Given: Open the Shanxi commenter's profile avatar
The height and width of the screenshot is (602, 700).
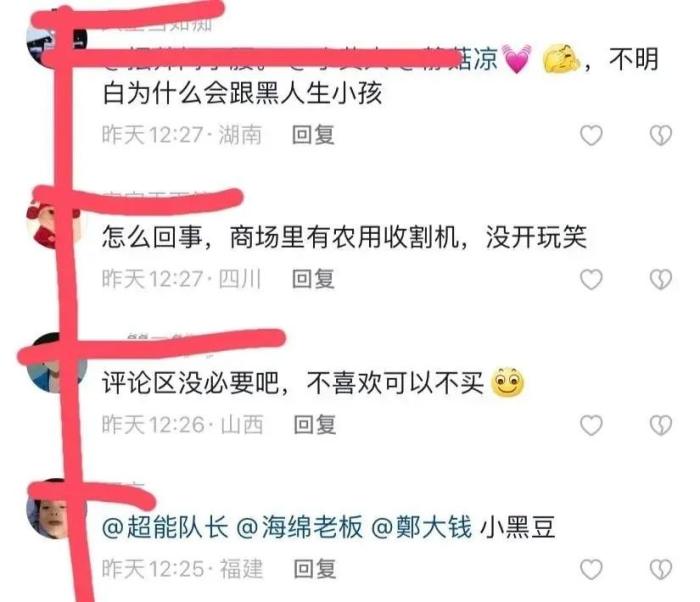Looking at the screenshot, I should 57,363.
